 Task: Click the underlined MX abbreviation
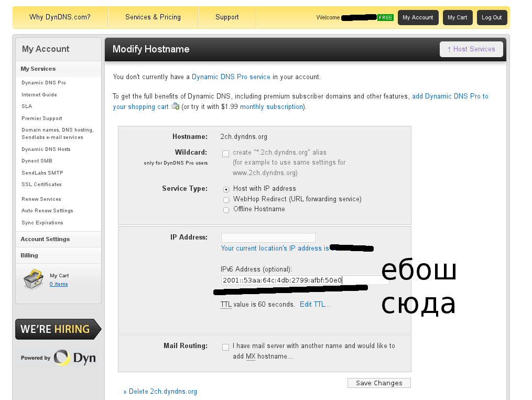click(x=251, y=356)
